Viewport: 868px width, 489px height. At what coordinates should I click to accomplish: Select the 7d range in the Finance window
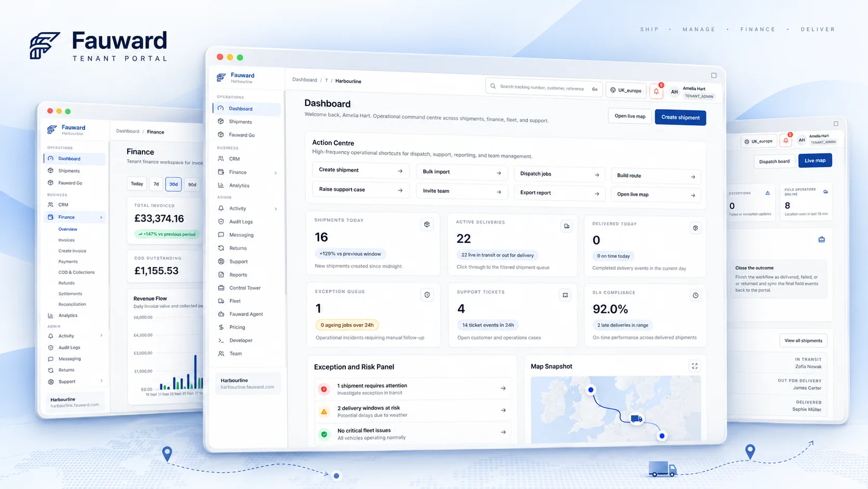click(x=156, y=183)
